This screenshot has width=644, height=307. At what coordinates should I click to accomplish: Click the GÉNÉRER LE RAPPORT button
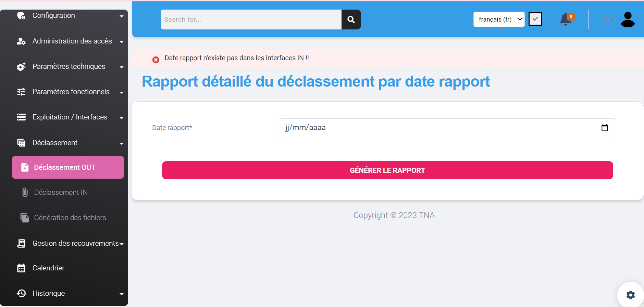(387, 170)
